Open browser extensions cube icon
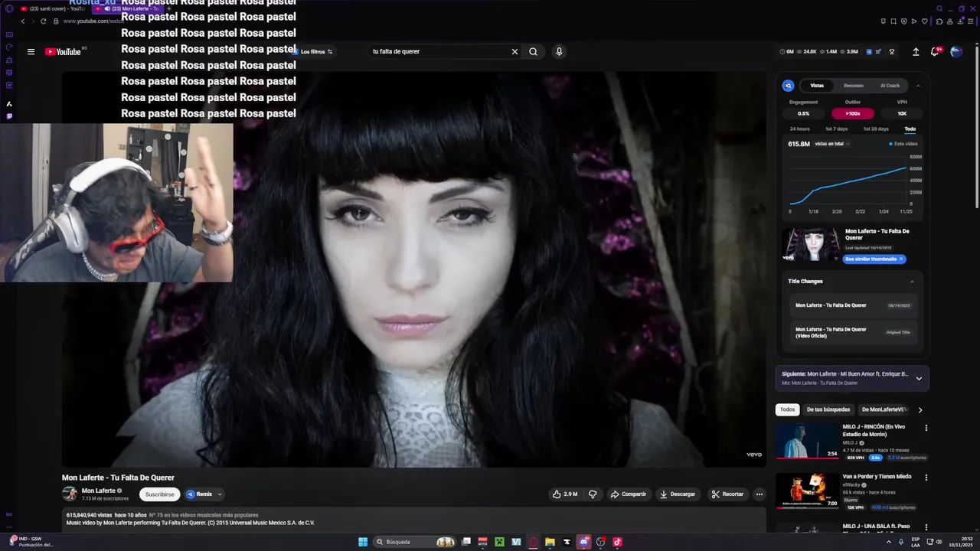Image resolution: width=980 pixels, height=551 pixels. tap(939, 21)
